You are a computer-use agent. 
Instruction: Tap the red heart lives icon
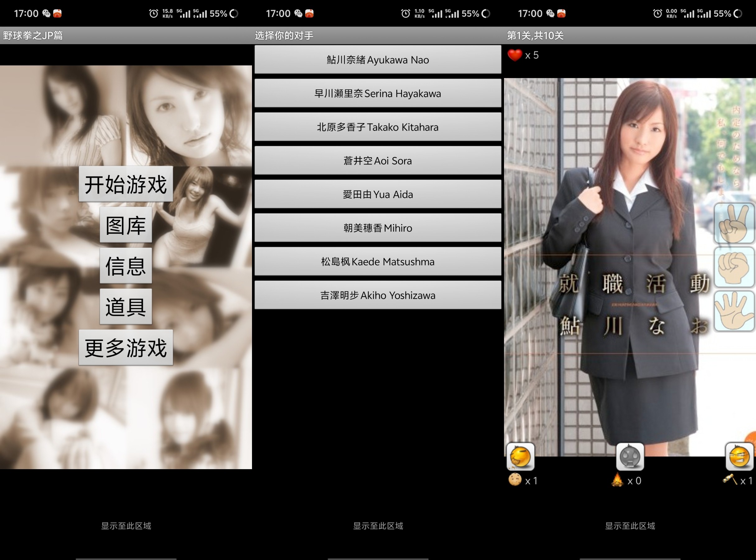click(515, 55)
